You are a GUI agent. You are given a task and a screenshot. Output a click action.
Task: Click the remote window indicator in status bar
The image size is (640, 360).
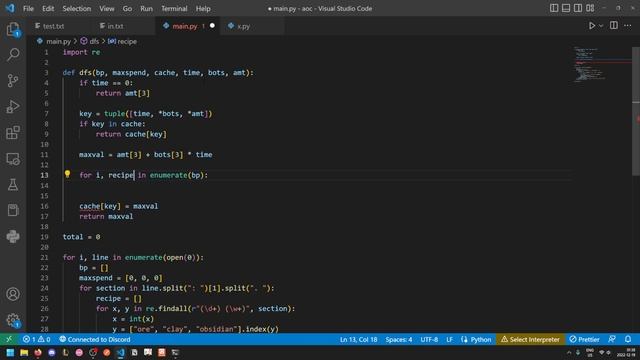coord(9,339)
